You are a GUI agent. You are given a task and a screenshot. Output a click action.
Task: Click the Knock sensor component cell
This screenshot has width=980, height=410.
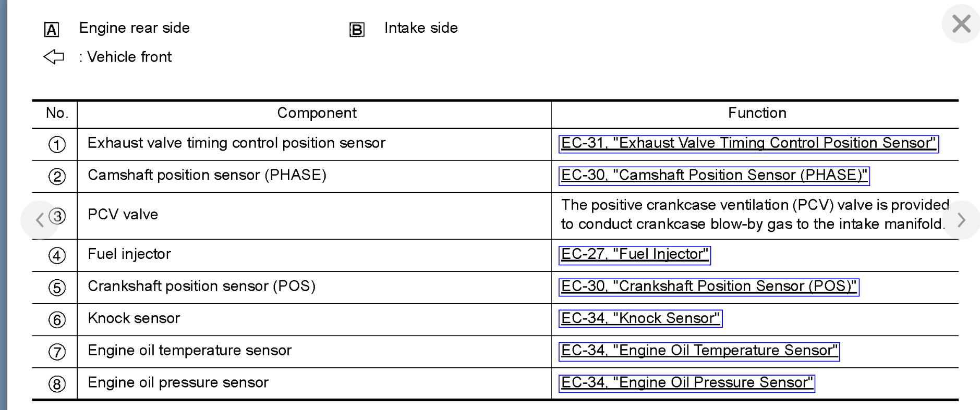pos(134,318)
